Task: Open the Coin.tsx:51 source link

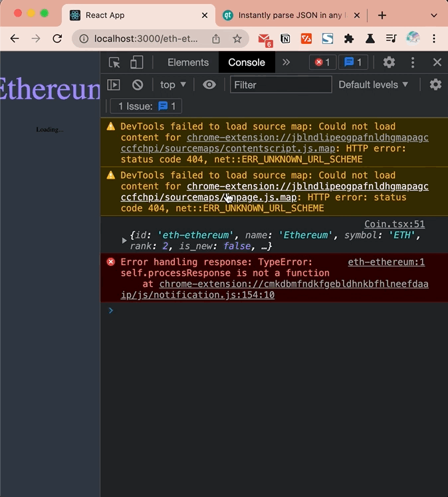Action: click(x=394, y=224)
